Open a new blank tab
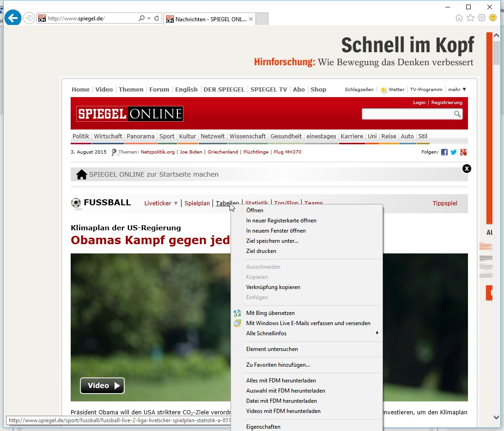 tap(262, 19)
